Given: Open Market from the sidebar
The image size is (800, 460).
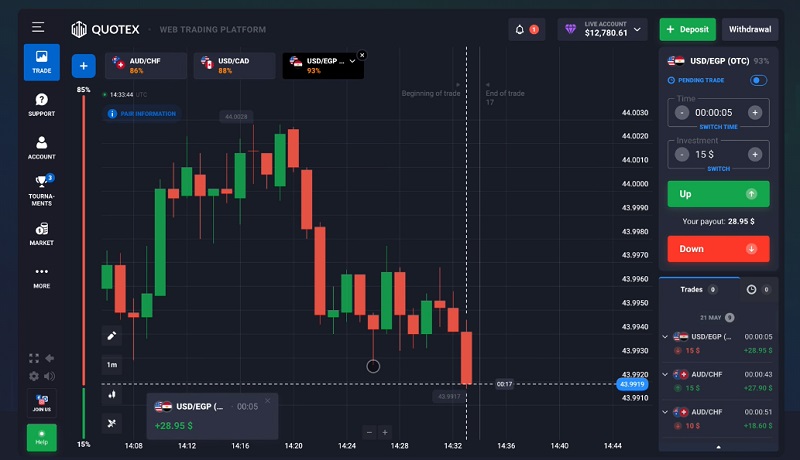Looking at the screenshot, I should tap(42, 234).
